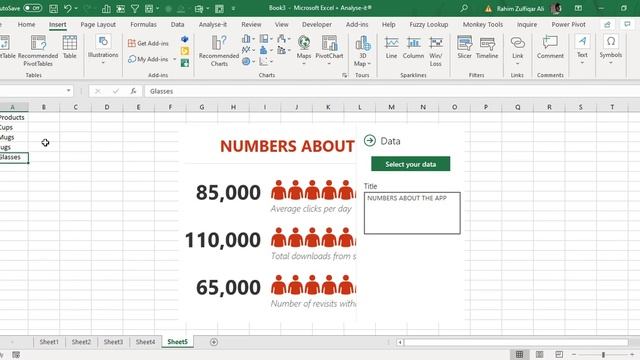Click the People Graph add-in icon
640x360 pixels.
coord(184,63)
